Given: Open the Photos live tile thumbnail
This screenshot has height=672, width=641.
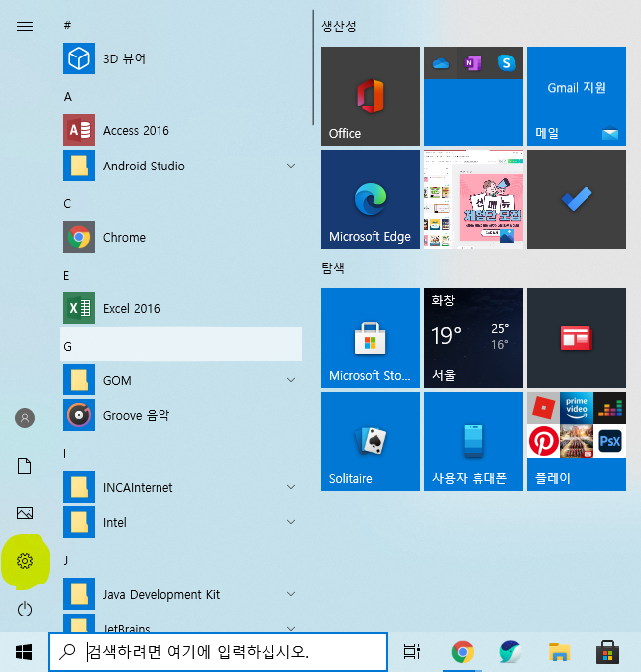Looking at the screenshot, I should pos(474,199).
